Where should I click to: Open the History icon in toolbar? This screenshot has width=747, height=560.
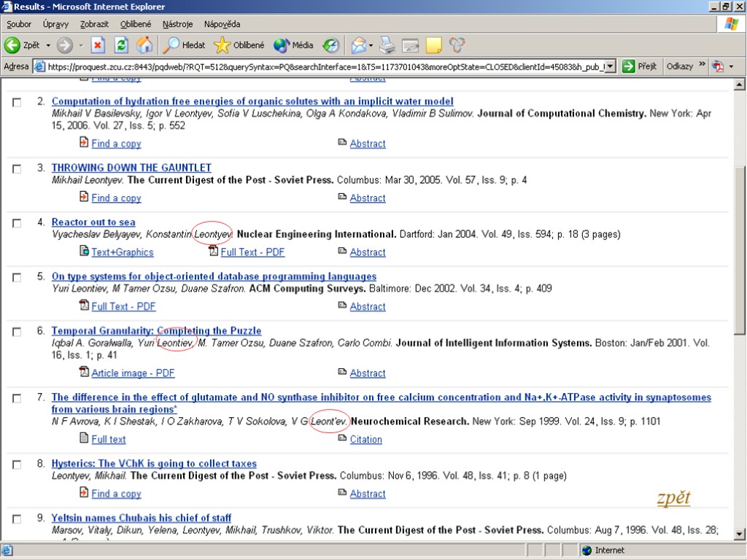[x=330, y=45]
